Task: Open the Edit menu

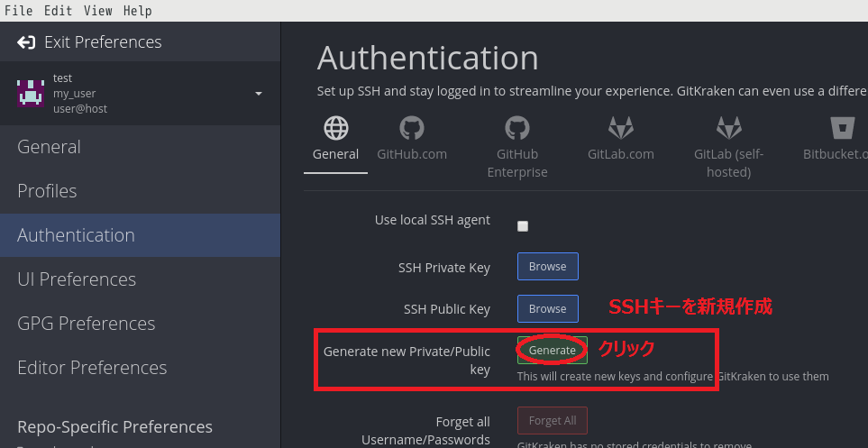Action: point(58,11)
